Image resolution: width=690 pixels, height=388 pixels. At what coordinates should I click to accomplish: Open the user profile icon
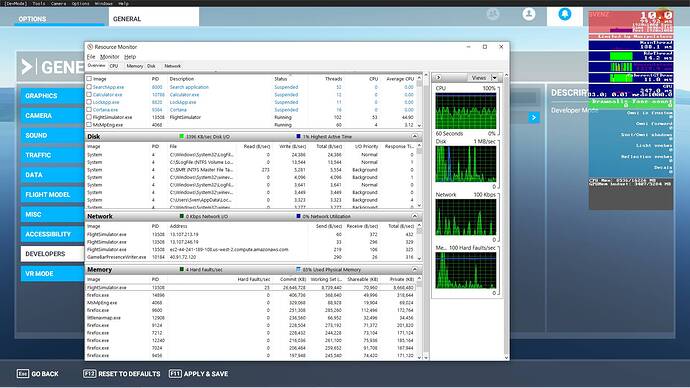point(529,14)
